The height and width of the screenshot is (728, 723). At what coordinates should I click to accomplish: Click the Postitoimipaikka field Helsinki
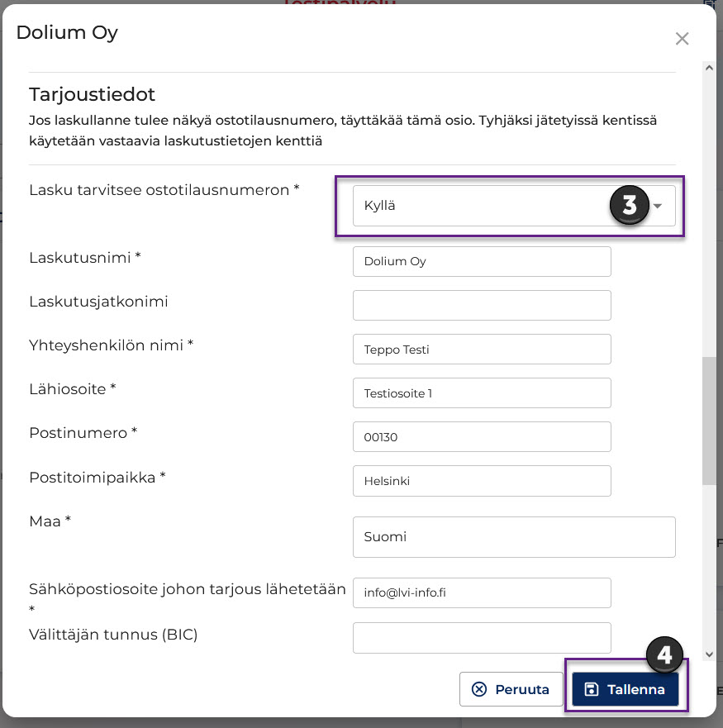click(x=482, y=481)
